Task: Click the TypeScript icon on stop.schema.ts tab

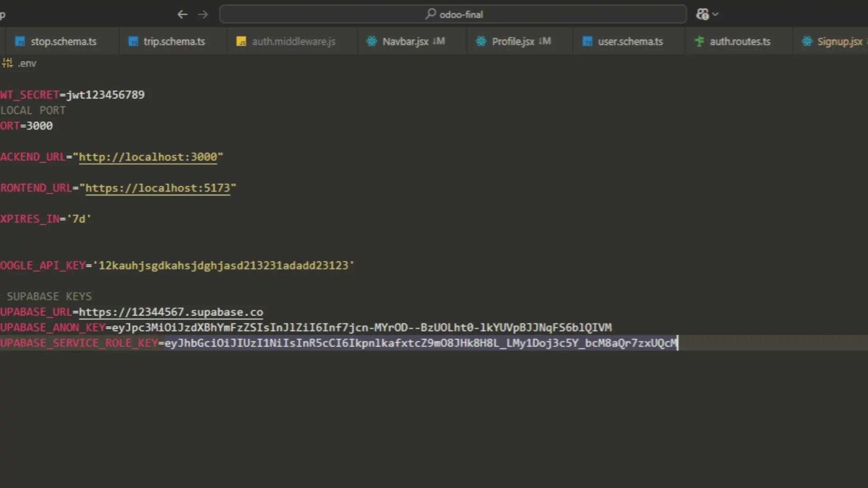Action: [20, 41]
